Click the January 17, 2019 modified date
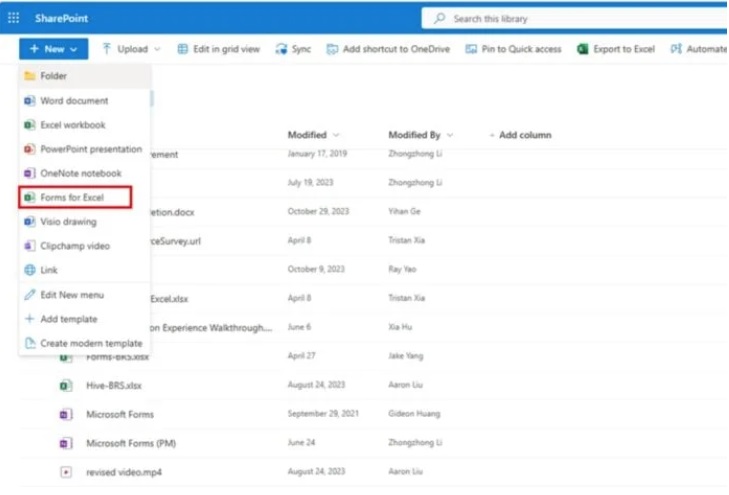This screenshot has width=729, height=495. click(x=317, y=153)
